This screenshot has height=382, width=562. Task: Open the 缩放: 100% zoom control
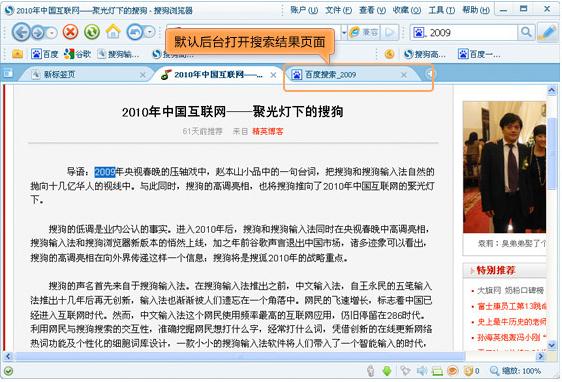tap(515, 371)
